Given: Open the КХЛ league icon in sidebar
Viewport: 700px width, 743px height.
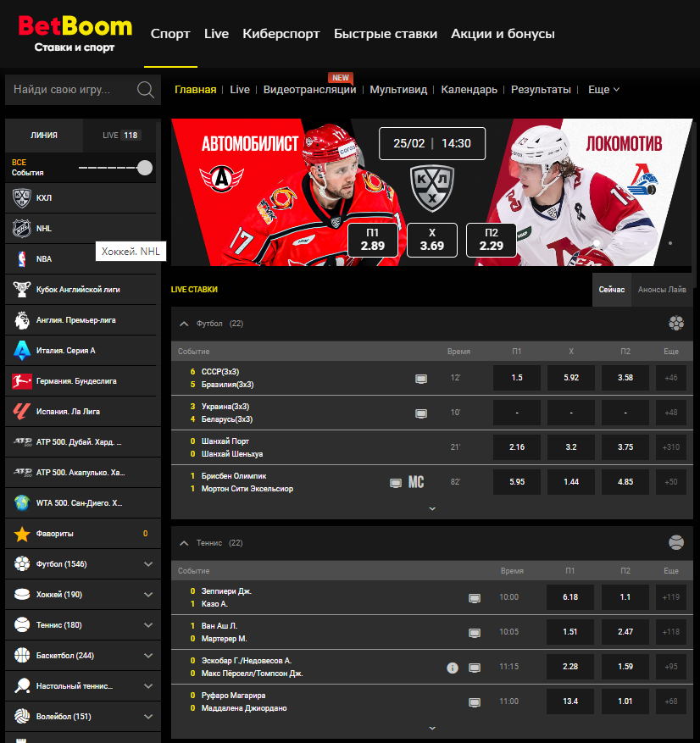Looking at the screenshot, I should pos(21,198).
